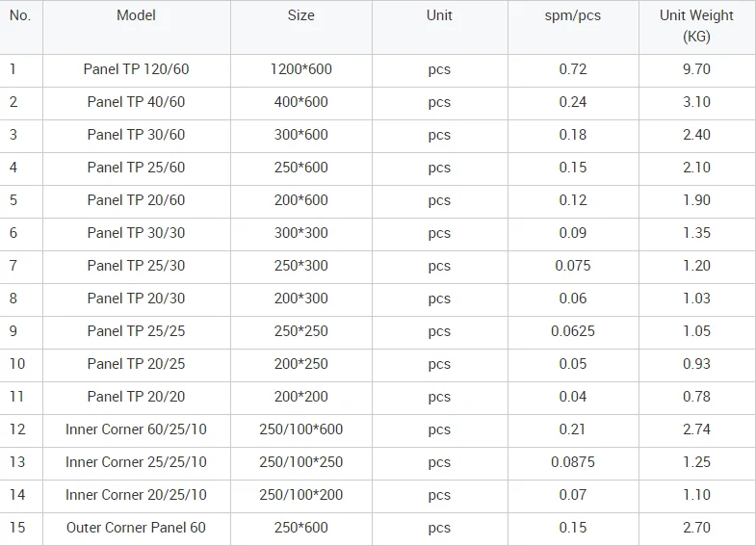Screen dimensions: 756x546
Task: Select the Inner Corner 60/25/10 cell
Action: (x=136, y=429)
